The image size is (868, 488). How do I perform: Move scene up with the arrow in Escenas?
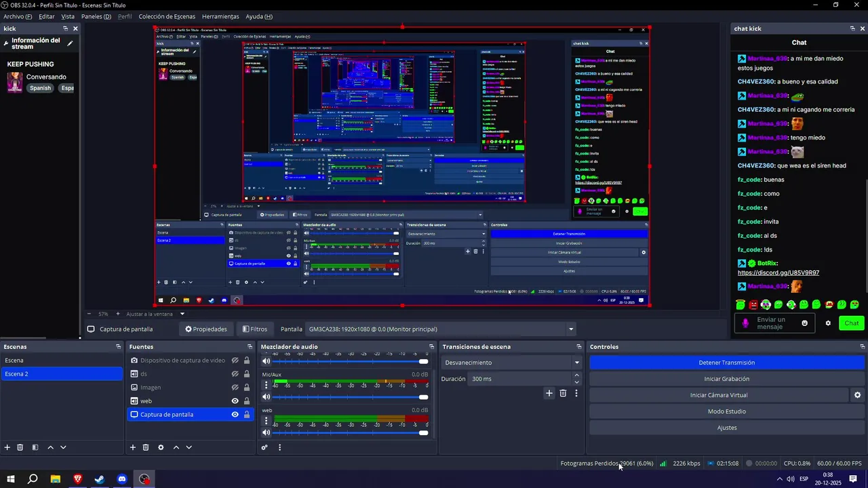(x=50, y=447)
